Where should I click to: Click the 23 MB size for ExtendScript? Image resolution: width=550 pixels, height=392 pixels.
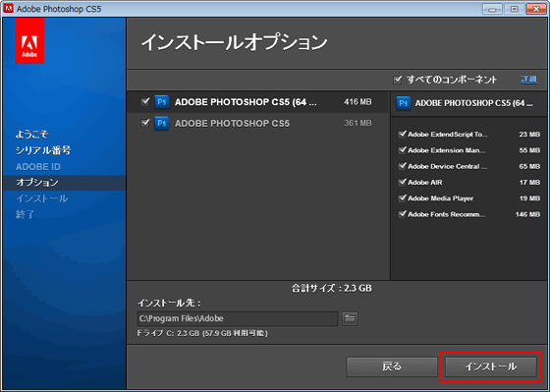tap(529, 135)
